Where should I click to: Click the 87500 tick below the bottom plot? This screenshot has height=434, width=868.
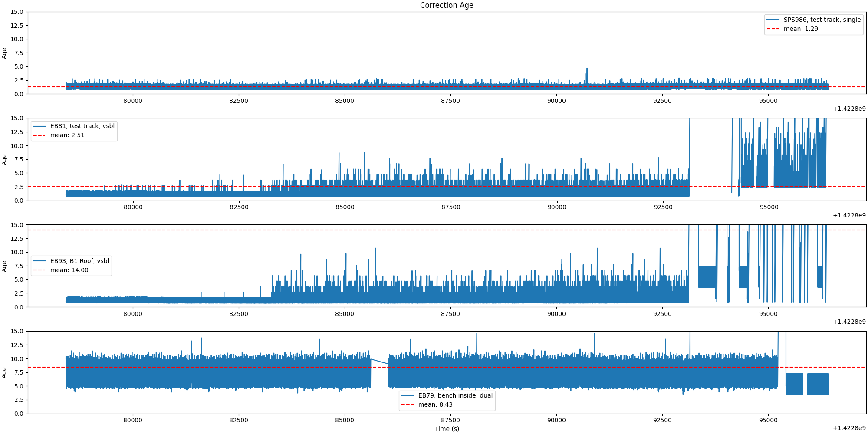point(450,420)
